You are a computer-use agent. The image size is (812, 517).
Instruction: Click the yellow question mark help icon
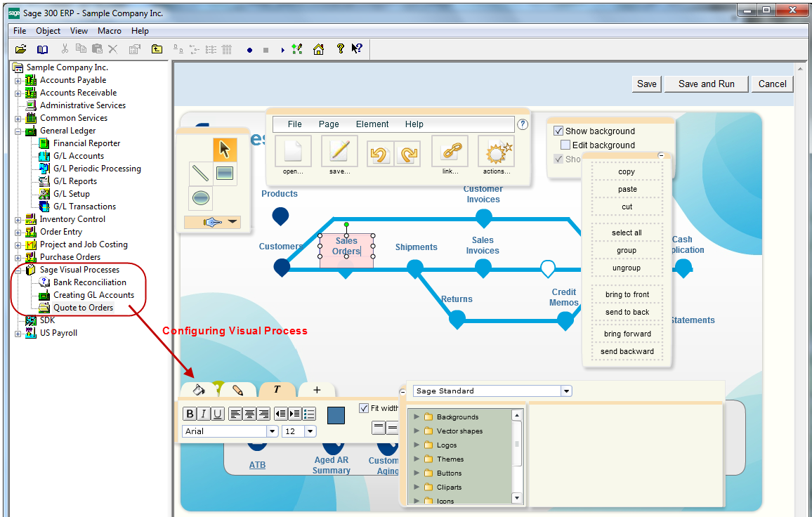(340, 48)
